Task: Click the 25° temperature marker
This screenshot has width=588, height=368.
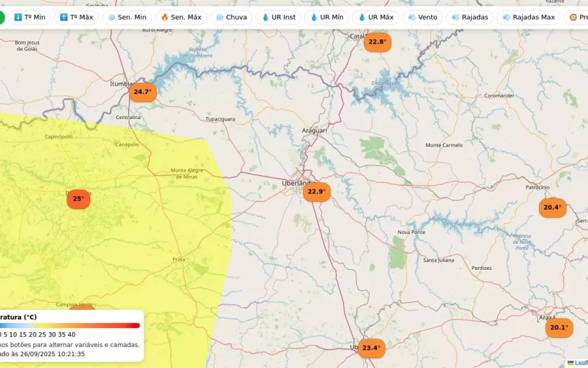Action: [78, 199]
